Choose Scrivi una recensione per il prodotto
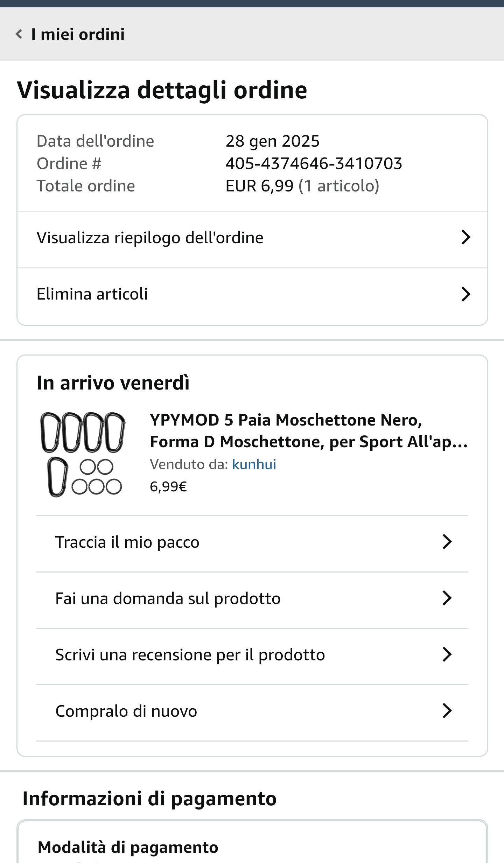This screenshot has width=504, height=863. [x=190, y=655]
